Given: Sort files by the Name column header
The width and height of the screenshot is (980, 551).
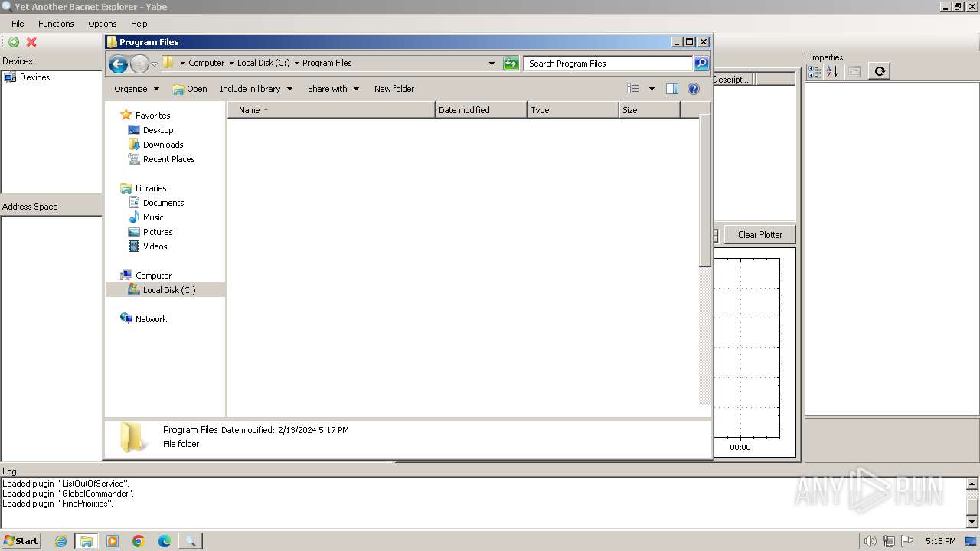Looking at the screenshot, I should pos(331,110).
